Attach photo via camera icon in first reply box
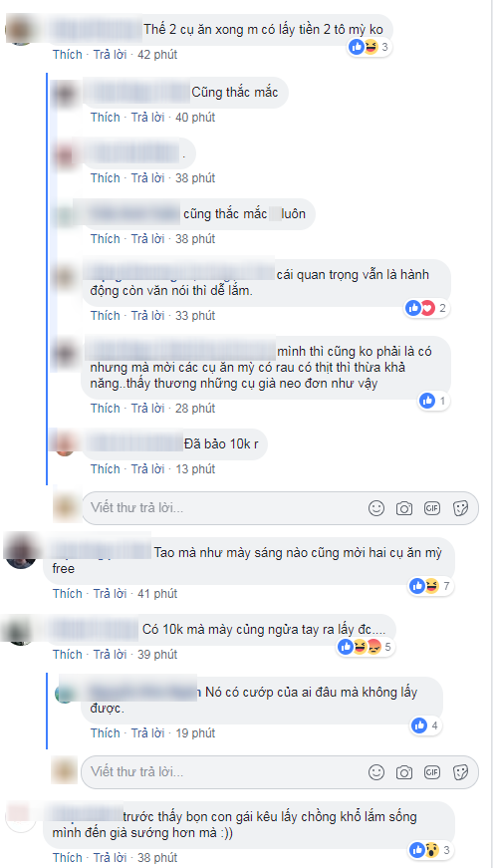 [404, 508]
